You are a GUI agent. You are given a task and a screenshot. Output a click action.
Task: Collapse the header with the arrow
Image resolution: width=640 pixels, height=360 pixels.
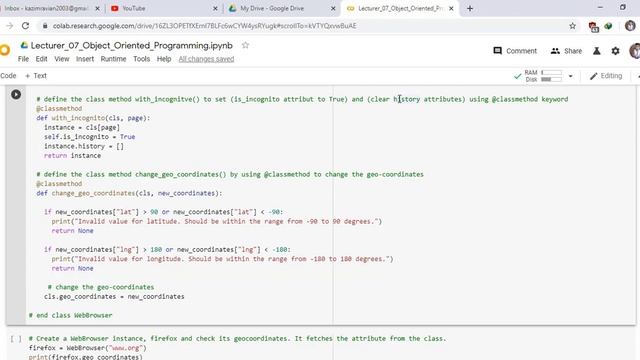point(638,76)
